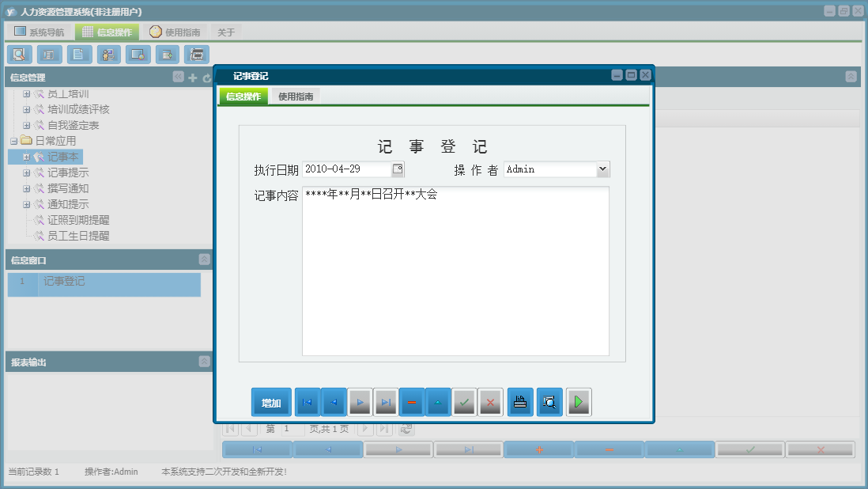This screenshot has width=868, height=489.
Task: Click the add-window icon in main toolbar
Action: (167, 55)
